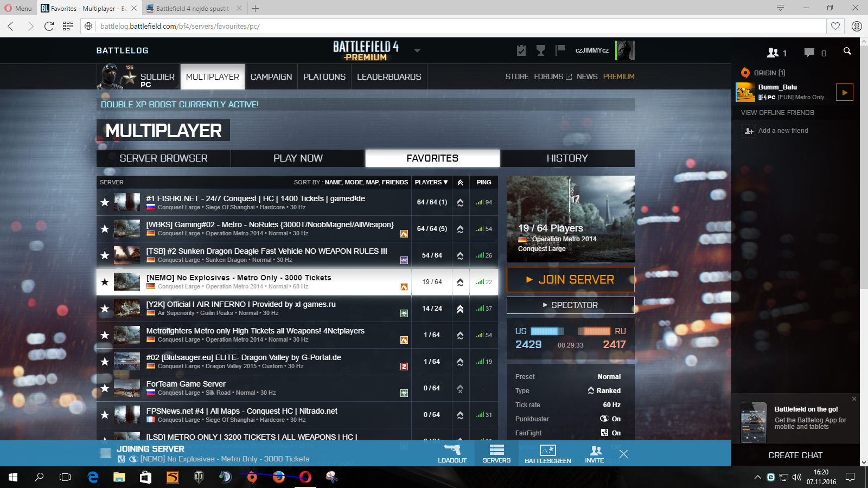Go back with the browser back arrow
The height and width of the screenshot is (488, 868).
click(11, 26)
